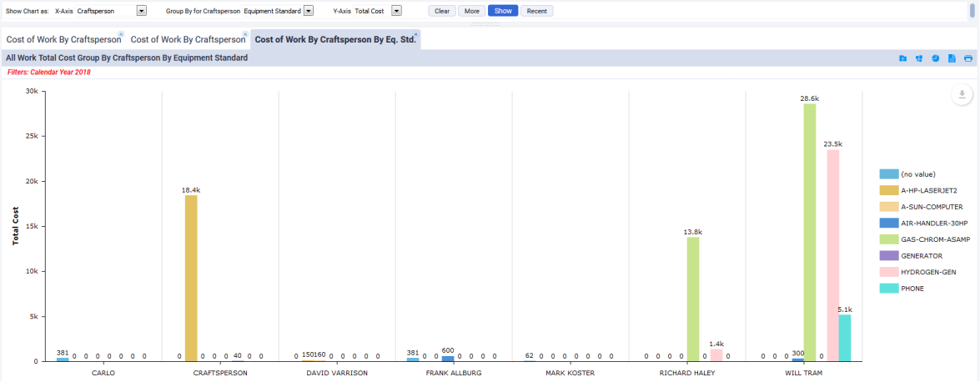This screenshot has width=980, height=382.
Task: Click the 1.4k pink bar for RICHARD HALEY
Action: pos(716,355)
